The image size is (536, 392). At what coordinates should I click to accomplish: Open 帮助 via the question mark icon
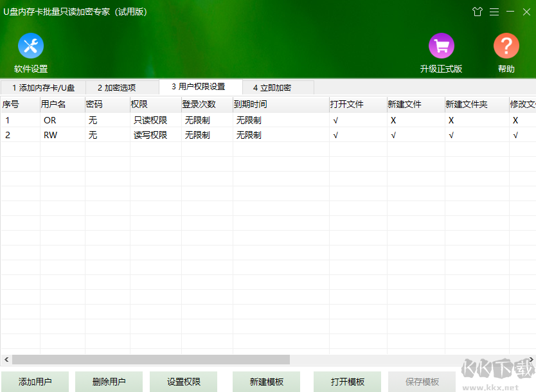coord(506,45)
